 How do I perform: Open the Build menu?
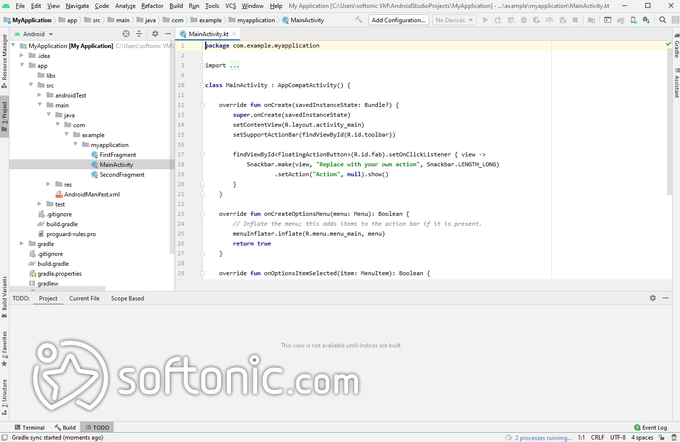(x=176, y=6)
